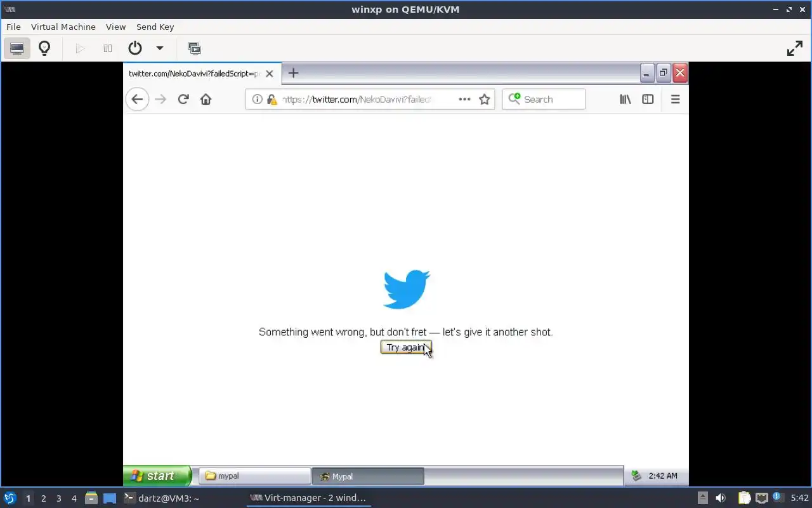
Task: Click the padlock warning security icon
Action: 272,99
